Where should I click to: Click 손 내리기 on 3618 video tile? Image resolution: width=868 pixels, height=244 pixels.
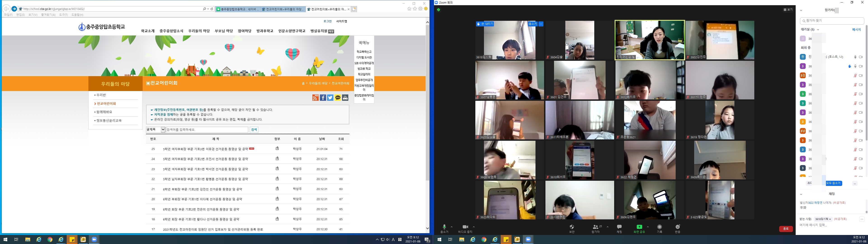[x=485, y=24]
